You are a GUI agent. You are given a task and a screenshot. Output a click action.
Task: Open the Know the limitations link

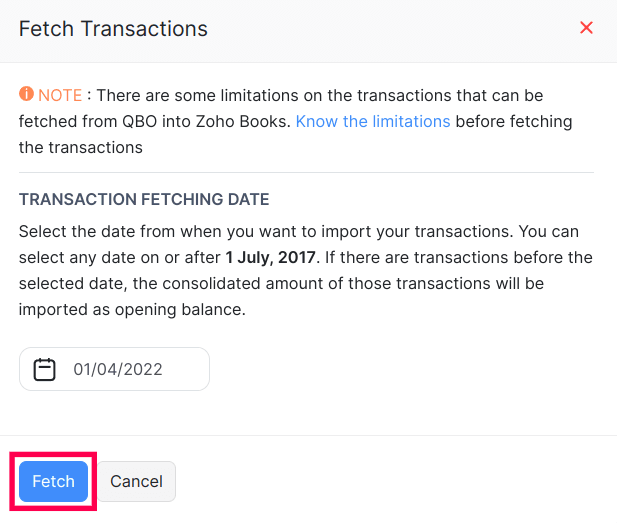[373, 122]
